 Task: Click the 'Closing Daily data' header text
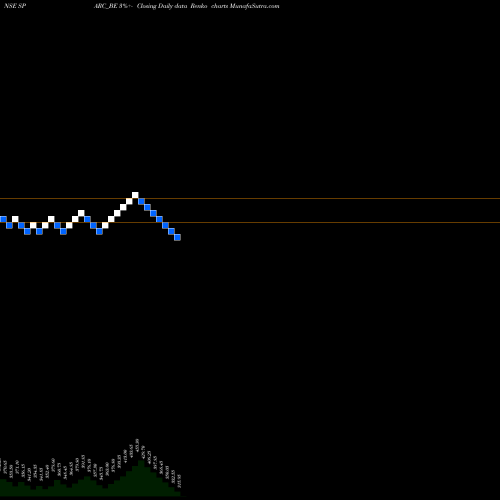(x=162, y=6)
